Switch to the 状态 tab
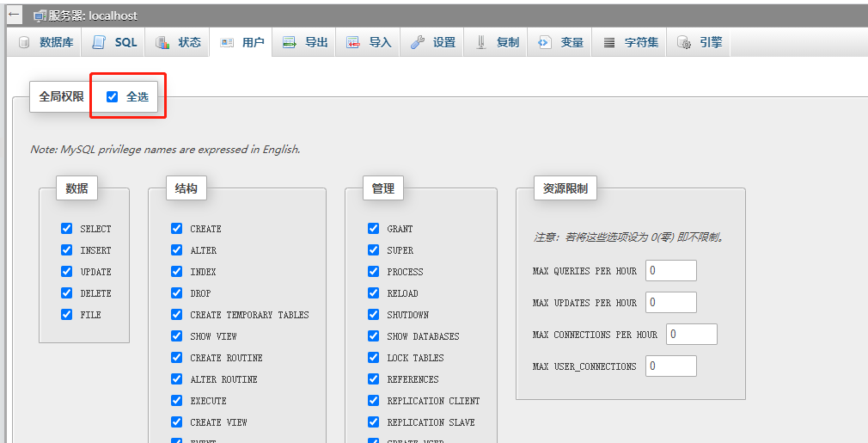This screenshot has height=443, width=868. coord(177,43)
